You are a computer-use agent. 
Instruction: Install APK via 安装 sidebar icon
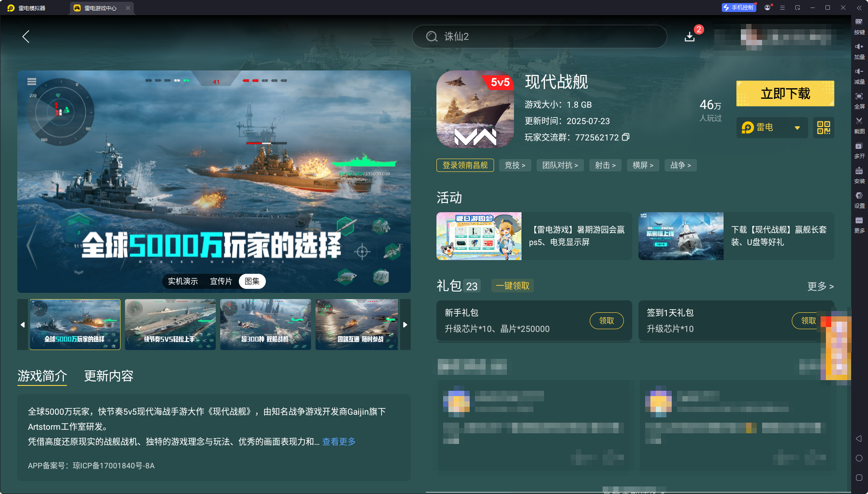(859, 175)
